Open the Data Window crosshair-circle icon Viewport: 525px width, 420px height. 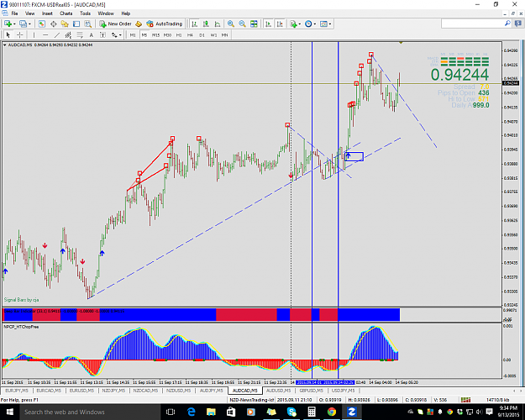coord(53,24)
